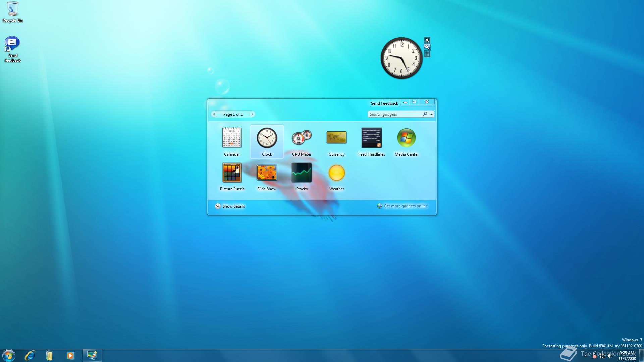This screenshot has width=644, height=362.
Task: Open desktop clock gadget options wrench
Action: tap(427, 47)
